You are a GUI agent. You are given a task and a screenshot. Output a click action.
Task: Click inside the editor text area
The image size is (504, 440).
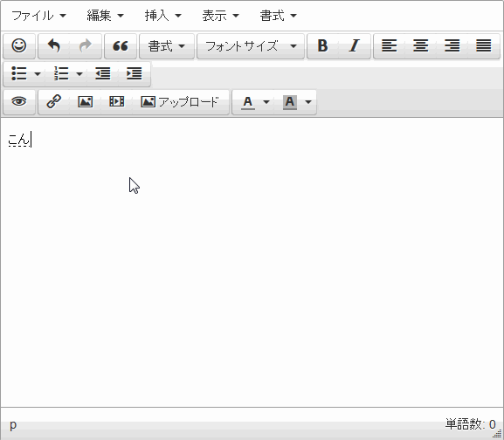[252, 262]
